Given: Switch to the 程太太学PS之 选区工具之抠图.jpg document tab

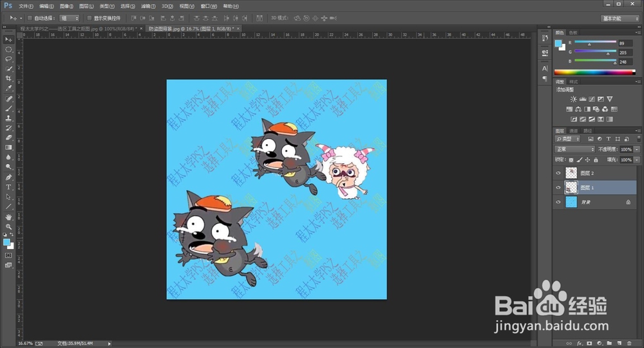Looking at the screenshot, I should tap(79, 29).
